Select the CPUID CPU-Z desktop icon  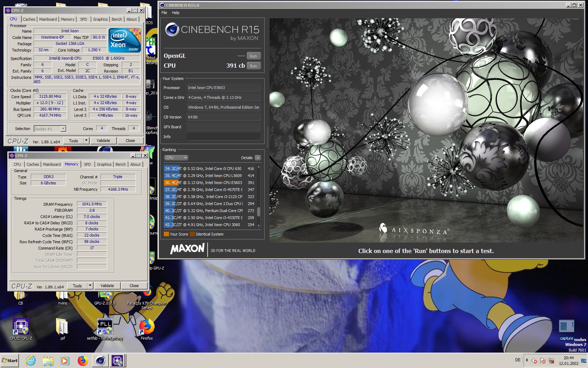point(21,329)
